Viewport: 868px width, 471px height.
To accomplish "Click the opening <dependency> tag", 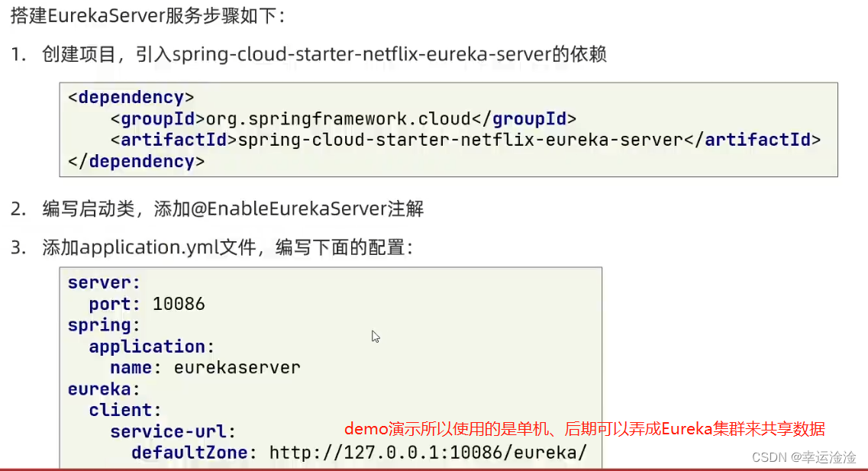I will [x=131, y=98].
